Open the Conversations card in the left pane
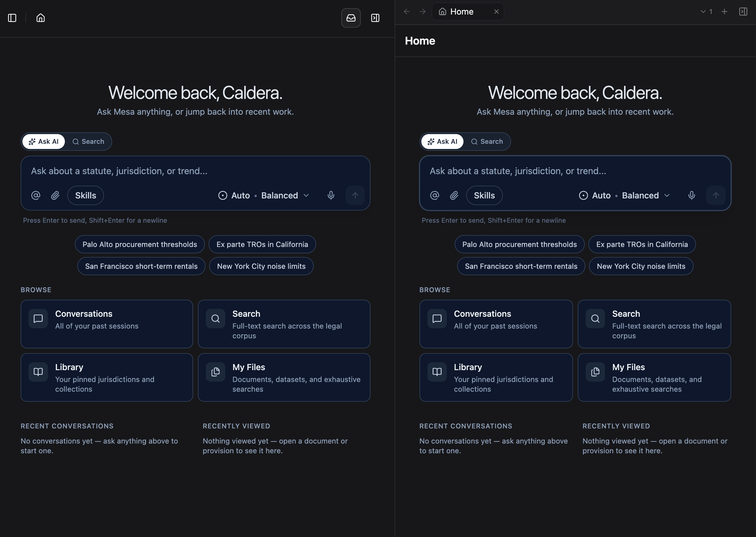Viewport: 756px width, 537px height. (x=107, y=324)
